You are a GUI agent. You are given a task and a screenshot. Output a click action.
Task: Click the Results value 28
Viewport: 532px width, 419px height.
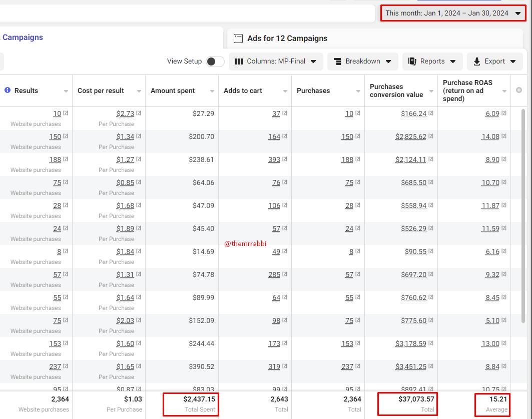pyautogui.click(x=57, y=206)
